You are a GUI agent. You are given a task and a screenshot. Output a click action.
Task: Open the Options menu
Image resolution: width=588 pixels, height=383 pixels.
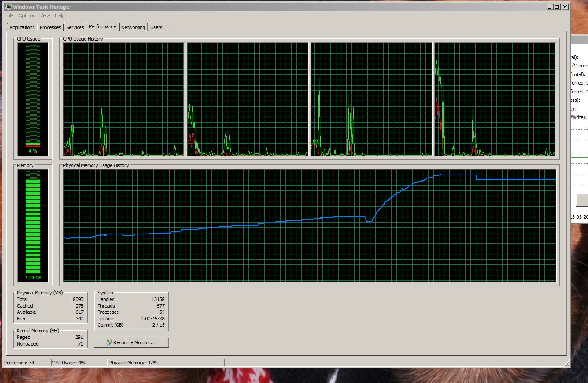point(26,15)
